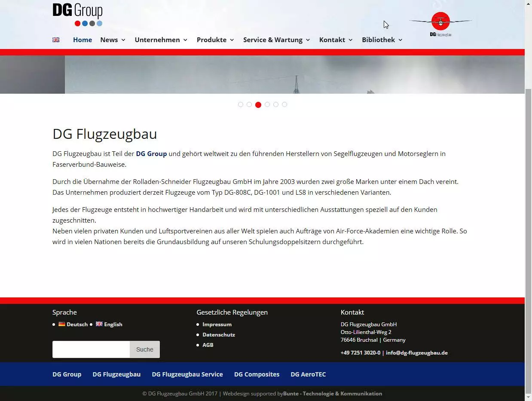Expand the Produkte dropdown arrow

point(232,40)
